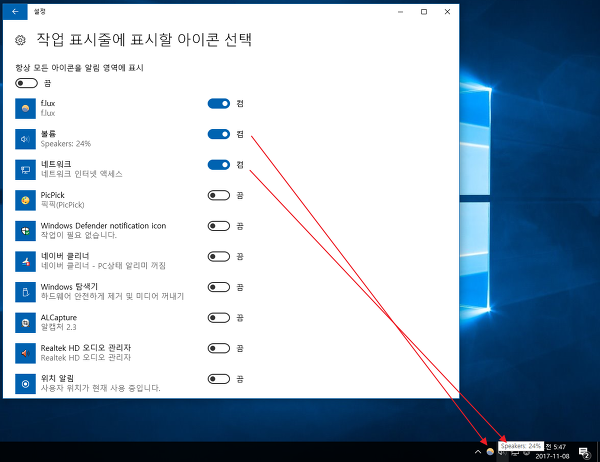600x462 pixels.
Task: Click the "네이버 클리너 - PC상태 알리미 꺼짐" text
Action: pos(103,266)
